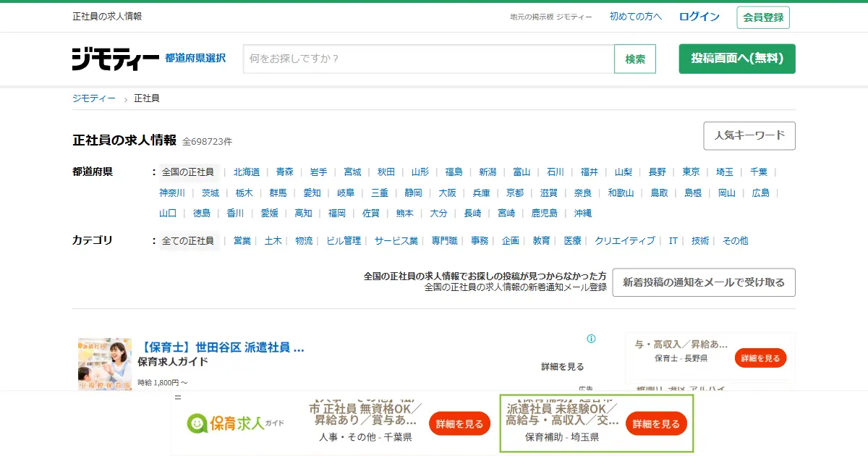
Task: Filter by 京都 prefecture
Action: (x=515, y=193)
